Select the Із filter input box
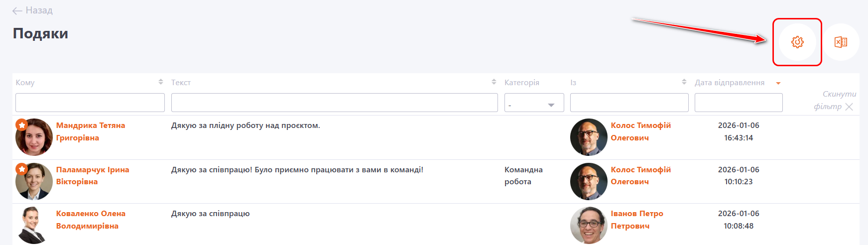 click(x=629, y=103)
